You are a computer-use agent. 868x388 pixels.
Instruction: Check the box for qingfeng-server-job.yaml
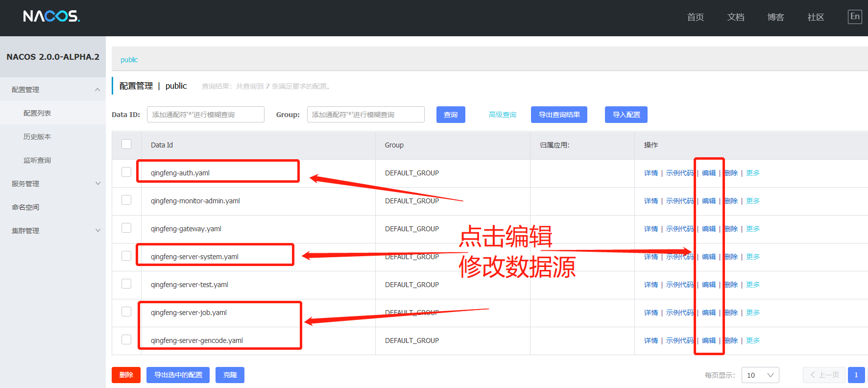pyautogui.click(x=126, y=312)
